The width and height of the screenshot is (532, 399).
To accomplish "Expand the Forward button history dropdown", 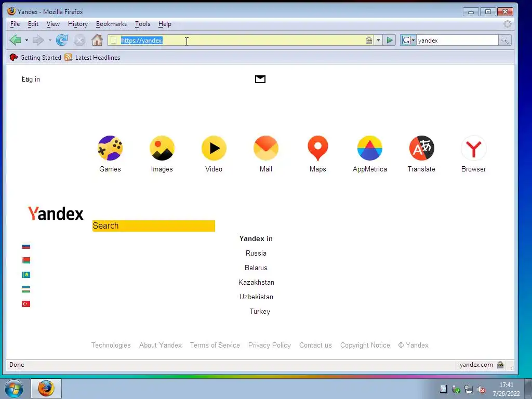I will [x=50, y=41].
